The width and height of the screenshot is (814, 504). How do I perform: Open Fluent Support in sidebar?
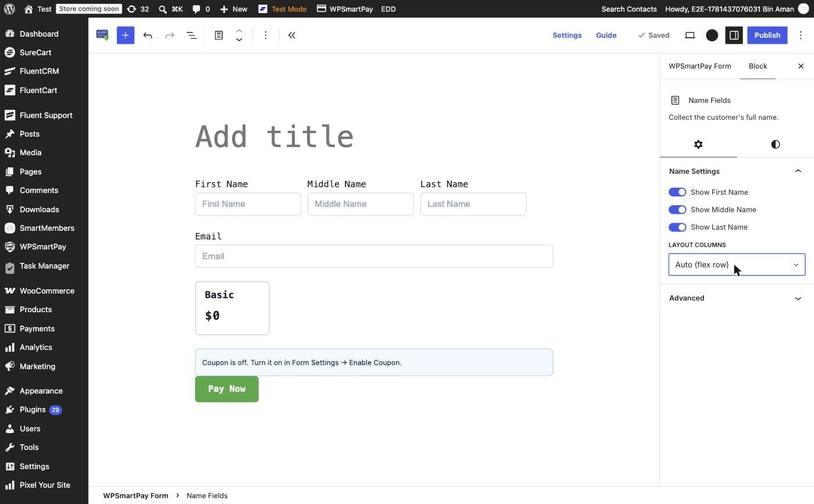click(46, 115)
